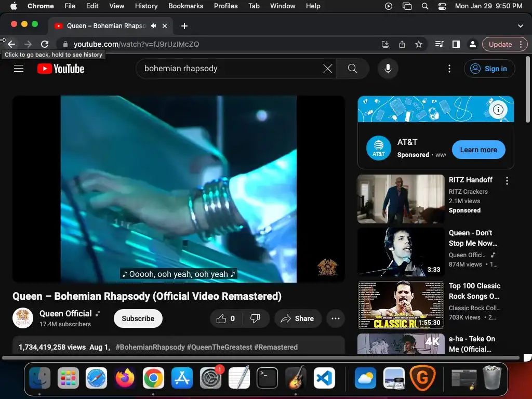532x399 pixels.
Task: Open the Queen Official channel name
Action: 65,313
